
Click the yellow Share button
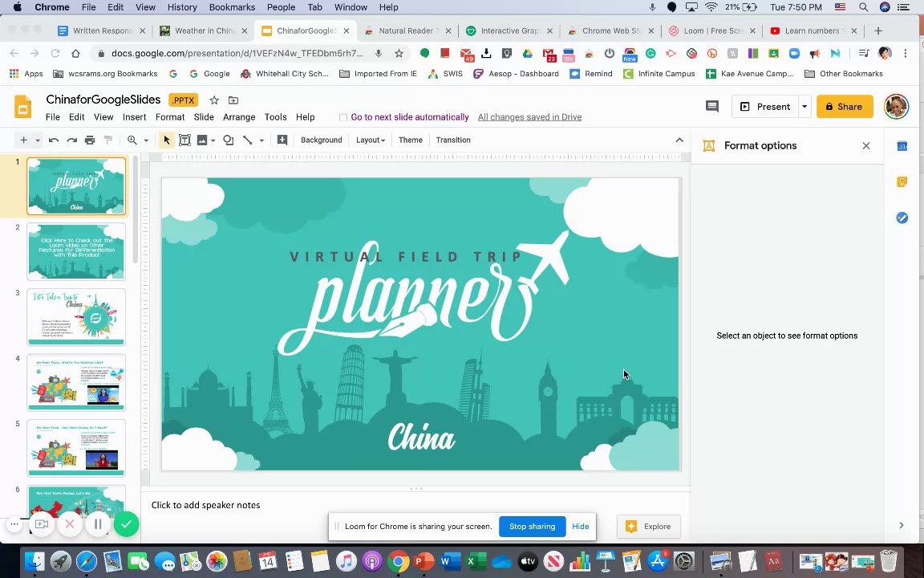click(845, 106)
